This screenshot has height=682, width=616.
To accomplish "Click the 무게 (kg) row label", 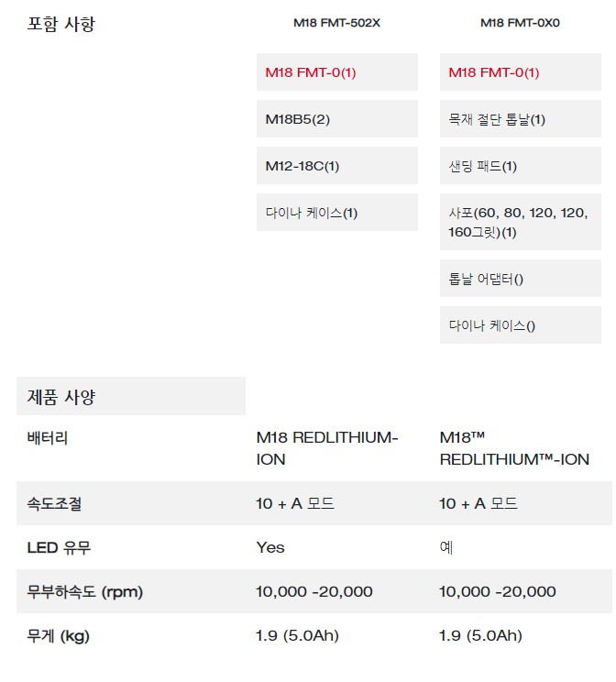I will point(59,636).
